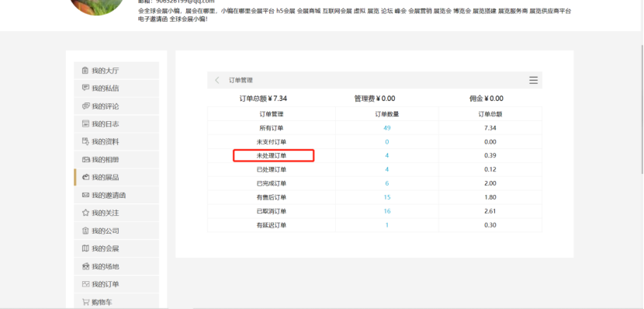Open the 1 count for 有延迟订单
The width and height of the screenshot is (644, 309).
[387, 225]
